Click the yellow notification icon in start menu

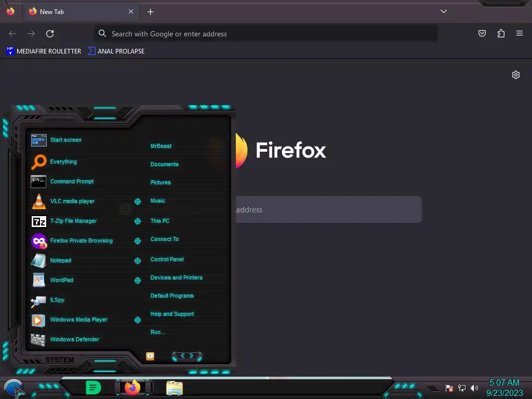coord(150,356)
